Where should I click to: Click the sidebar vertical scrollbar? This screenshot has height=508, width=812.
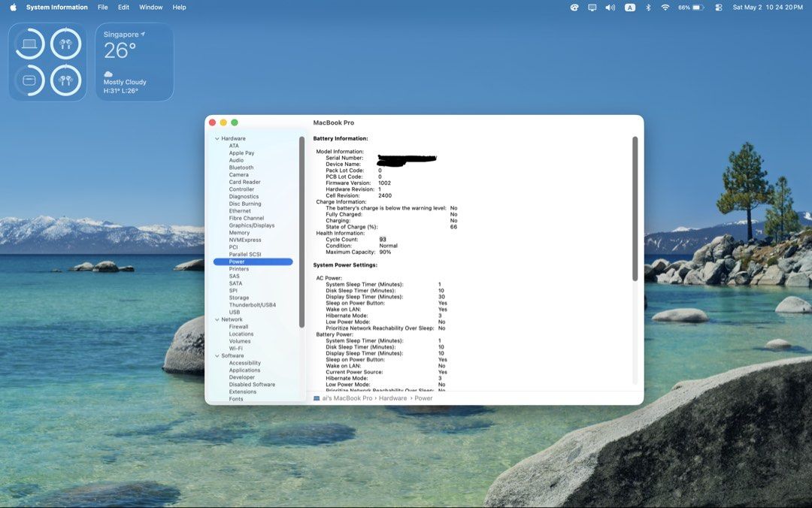click(x=302, y=232)
